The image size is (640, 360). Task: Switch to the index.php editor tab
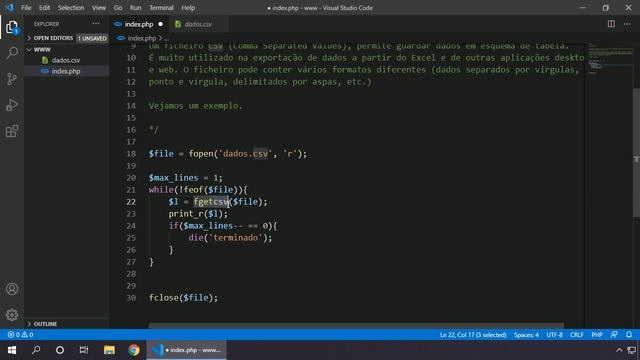click(x=139, y=24)
